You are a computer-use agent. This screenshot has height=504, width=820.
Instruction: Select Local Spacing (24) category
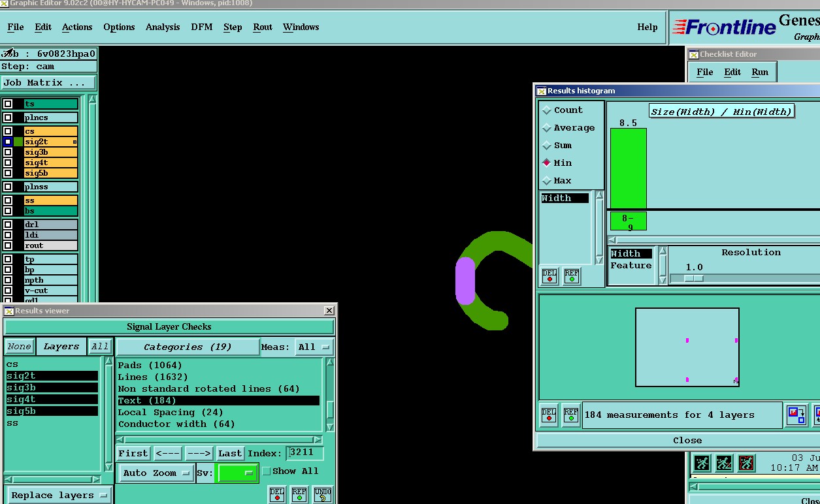pos(171,413)
